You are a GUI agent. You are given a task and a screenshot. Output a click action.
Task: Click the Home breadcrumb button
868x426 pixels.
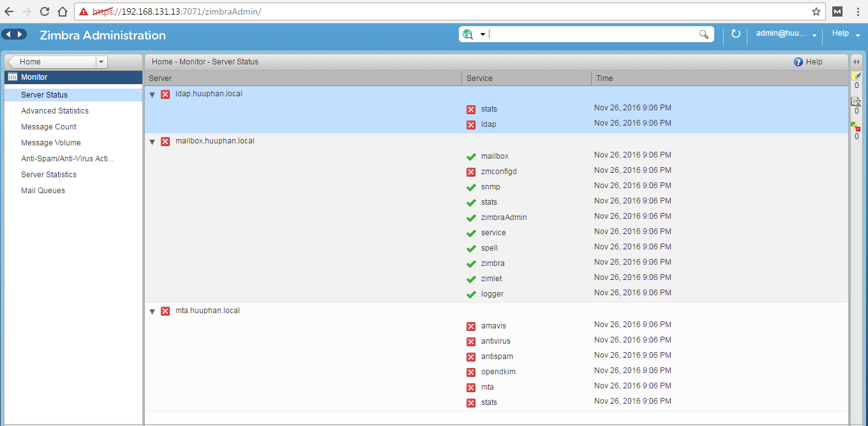pos(51,62)
